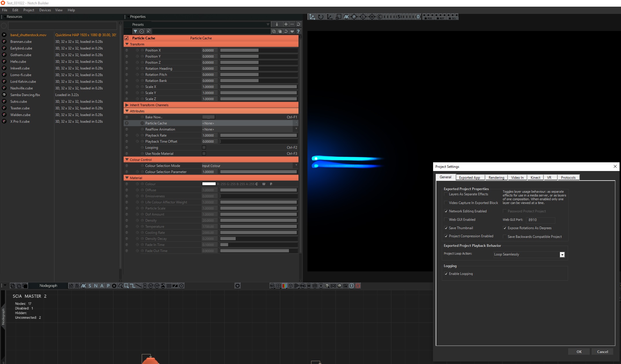
Task: Collapse the Transform section
Action: pyautogui.click(x=127, y=44)
